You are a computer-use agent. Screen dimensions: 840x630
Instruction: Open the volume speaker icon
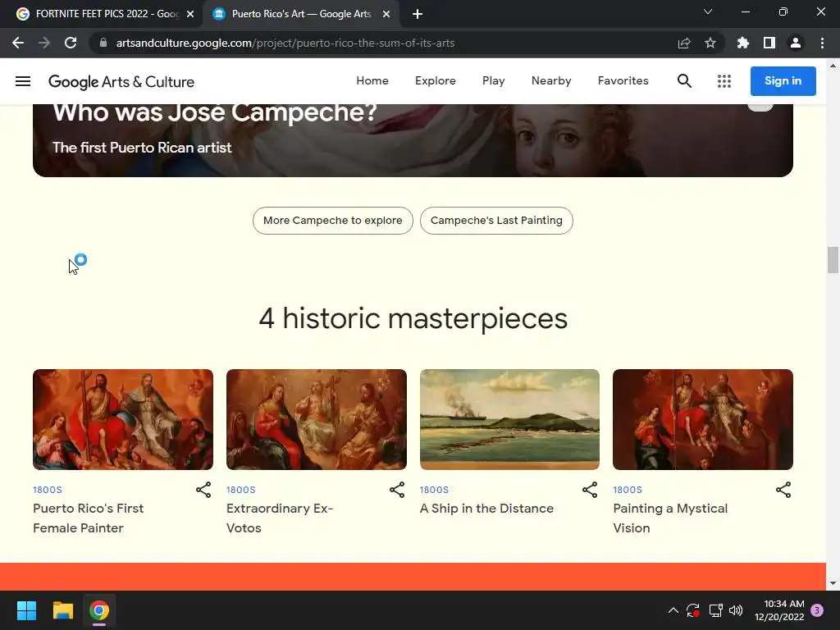coord(736,610)
